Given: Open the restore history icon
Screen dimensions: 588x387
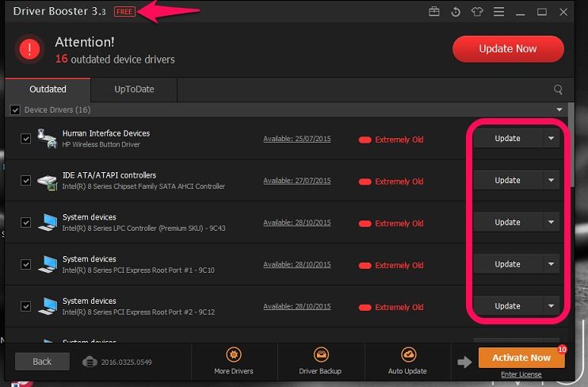Looking at the screenshot, I should [x=456, y=12].
